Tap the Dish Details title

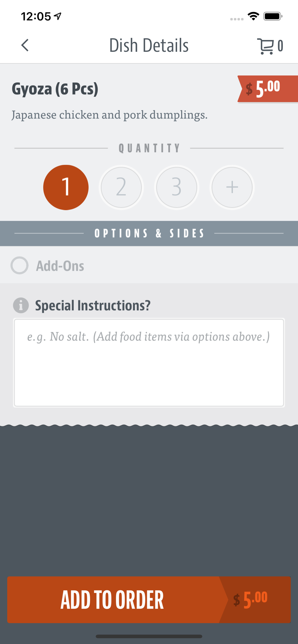[149, 45]
